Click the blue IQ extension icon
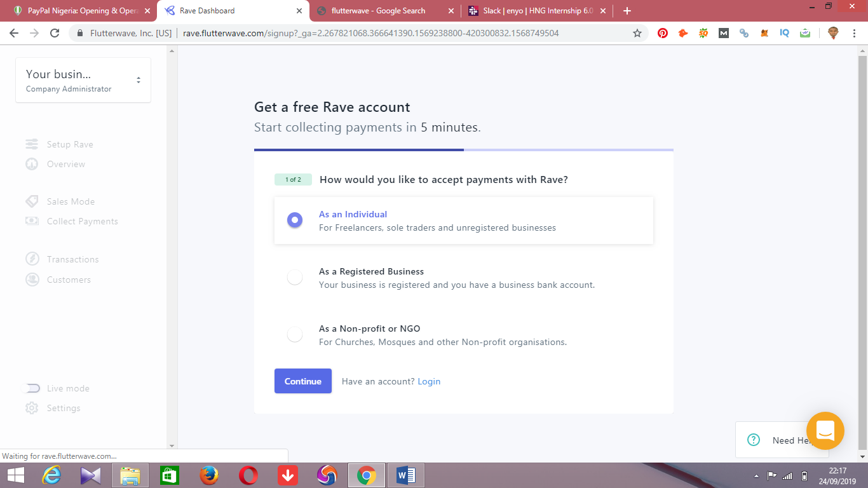The height and width of the screenshot is (488, 868). [x=785, y=33]
